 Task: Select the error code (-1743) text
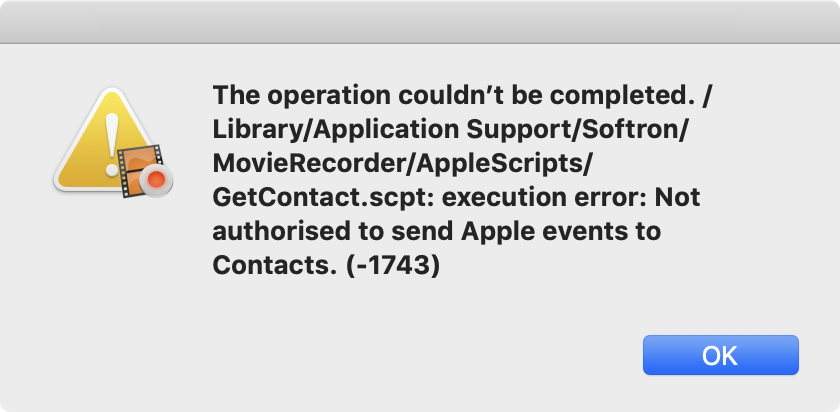[x=393, y=265]
